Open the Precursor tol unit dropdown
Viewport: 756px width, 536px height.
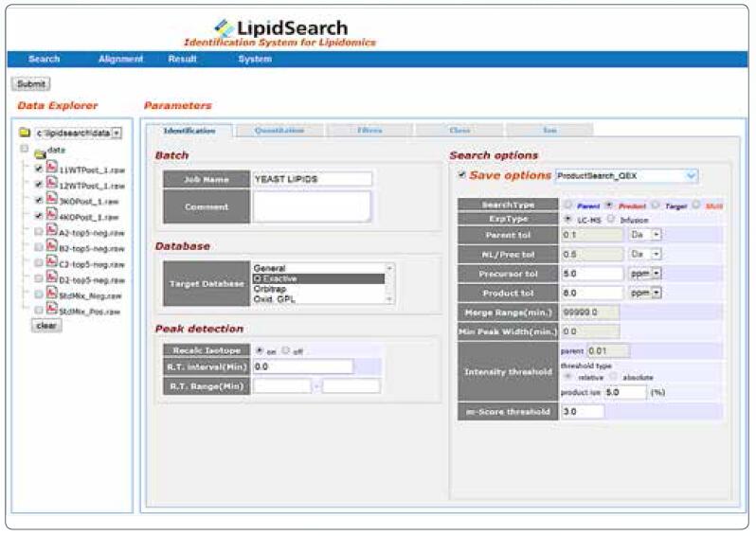click(x=657, y=274)
